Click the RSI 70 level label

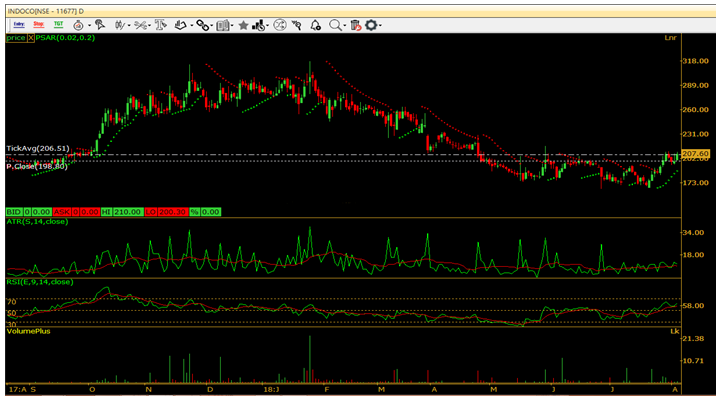tap(12, 302)
